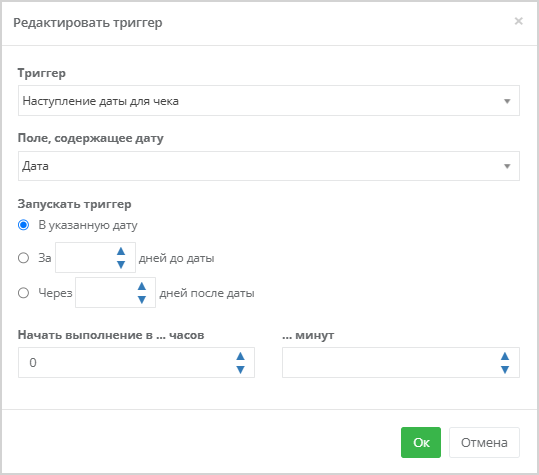The width and height of the screenshot is (539, 475).
Task: Decrease days-before-date value with down arrow
Action: point(121,264)
